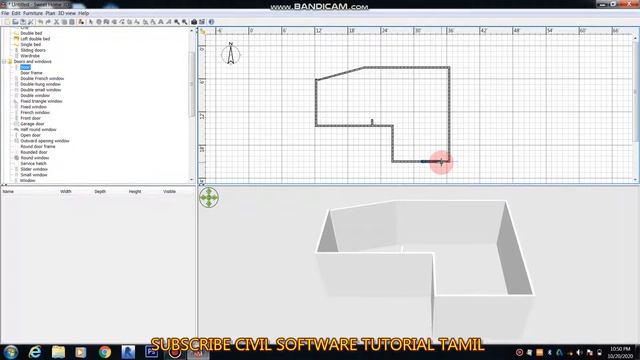
Task: Toggle the bold text style icon
Action: pos(161,22)
